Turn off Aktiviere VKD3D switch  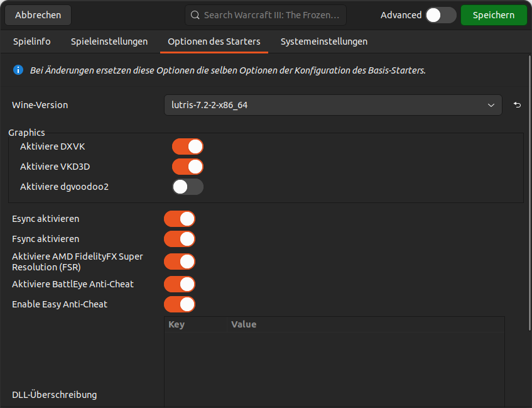click(187, 167)
